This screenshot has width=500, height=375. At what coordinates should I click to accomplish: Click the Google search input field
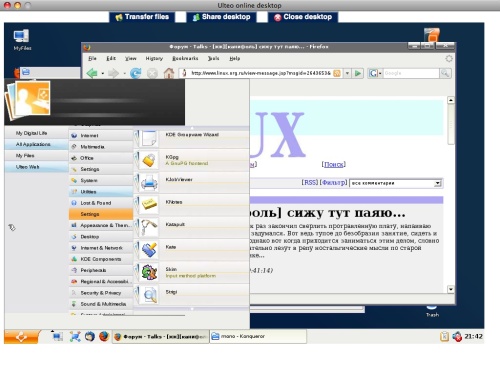point(411,73)
